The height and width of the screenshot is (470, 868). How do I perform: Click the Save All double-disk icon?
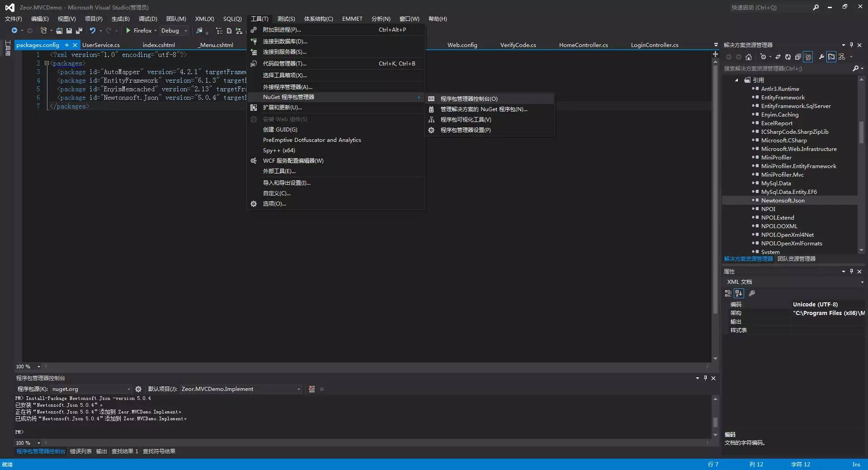click(79, 30)
